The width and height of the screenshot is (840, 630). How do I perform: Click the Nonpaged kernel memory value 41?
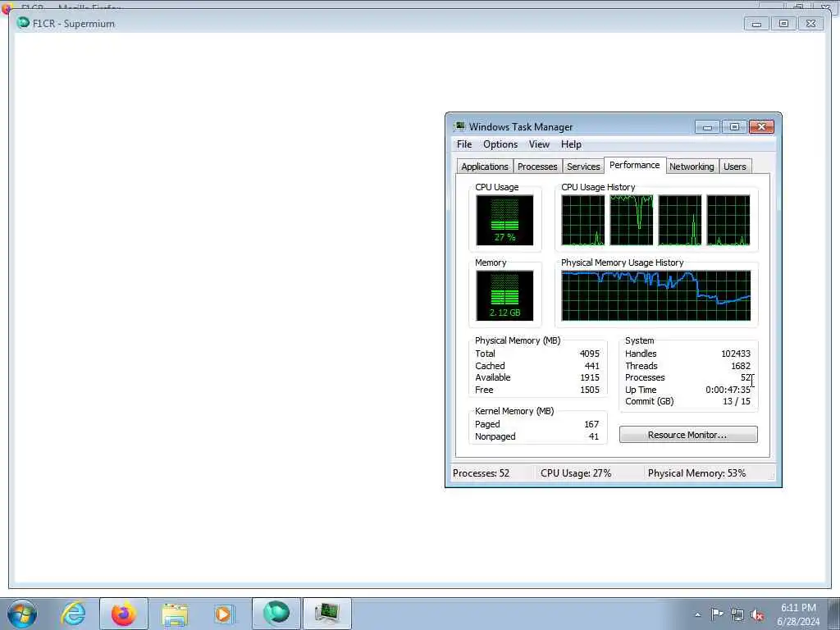[x=594, y=436]
